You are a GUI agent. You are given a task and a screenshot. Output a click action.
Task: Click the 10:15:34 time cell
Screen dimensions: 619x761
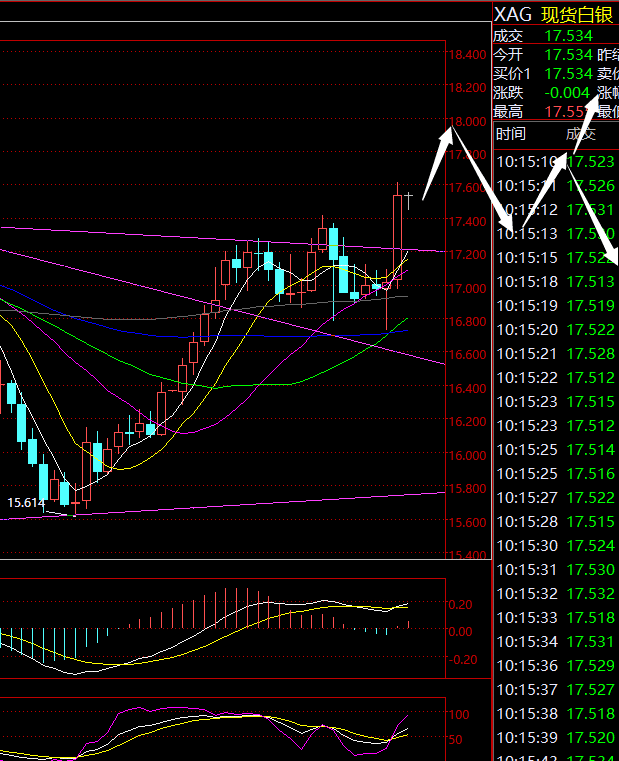(527, 642)
